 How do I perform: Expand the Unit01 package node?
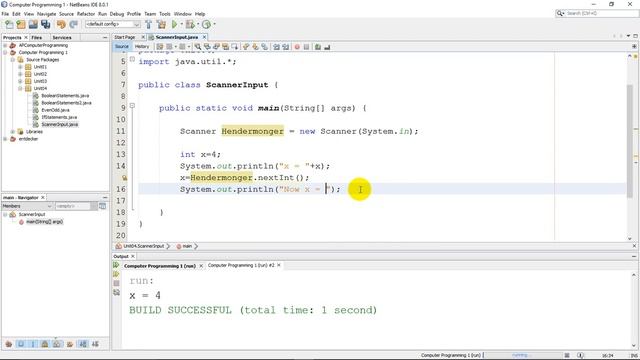(20, 67)
